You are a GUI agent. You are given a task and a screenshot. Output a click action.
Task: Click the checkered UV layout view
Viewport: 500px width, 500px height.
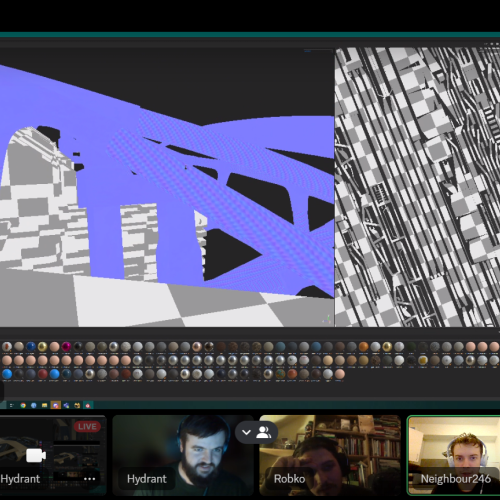[x=417, y=187]
